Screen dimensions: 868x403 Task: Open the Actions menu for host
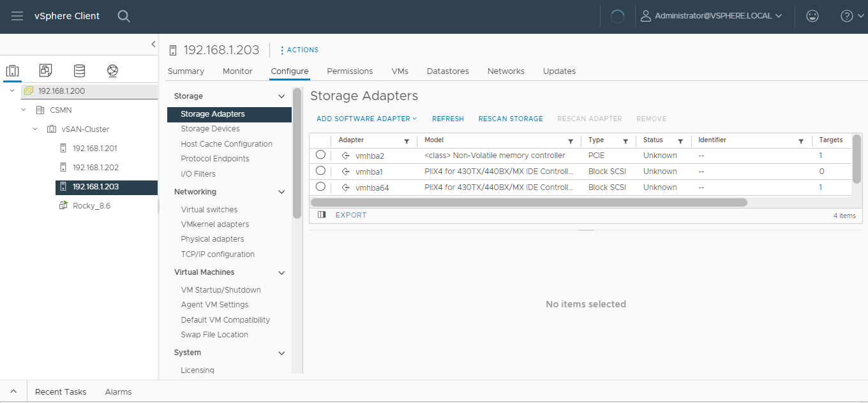[x=299, y=50]
